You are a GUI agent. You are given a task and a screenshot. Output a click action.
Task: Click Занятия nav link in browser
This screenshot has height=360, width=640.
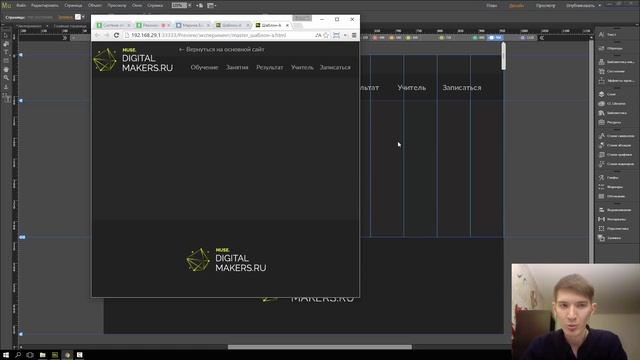(237, 67)
